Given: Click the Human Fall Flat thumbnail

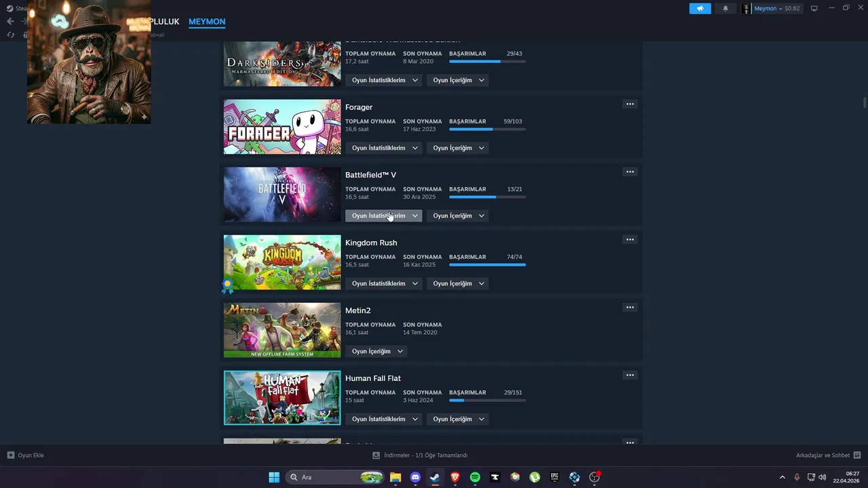Looking at the screenshot, I should (x=282, y=398).
